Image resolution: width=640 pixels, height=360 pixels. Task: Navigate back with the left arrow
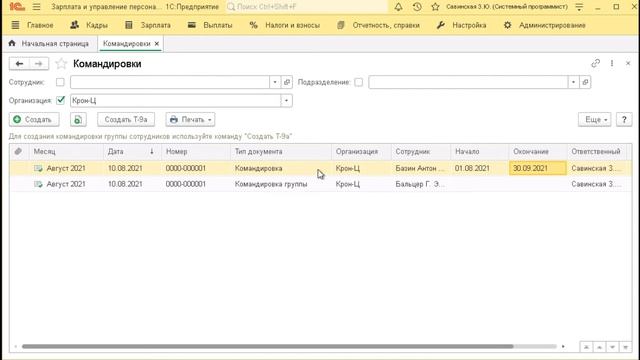click(x=19, y=64)
